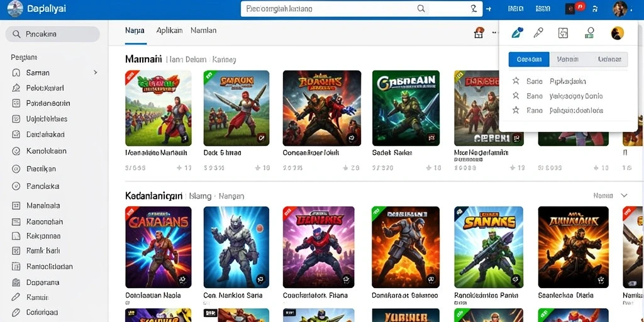Click the Ramin pencil icon in sidebar
The image size is (644, 322).
click(16, 297)
